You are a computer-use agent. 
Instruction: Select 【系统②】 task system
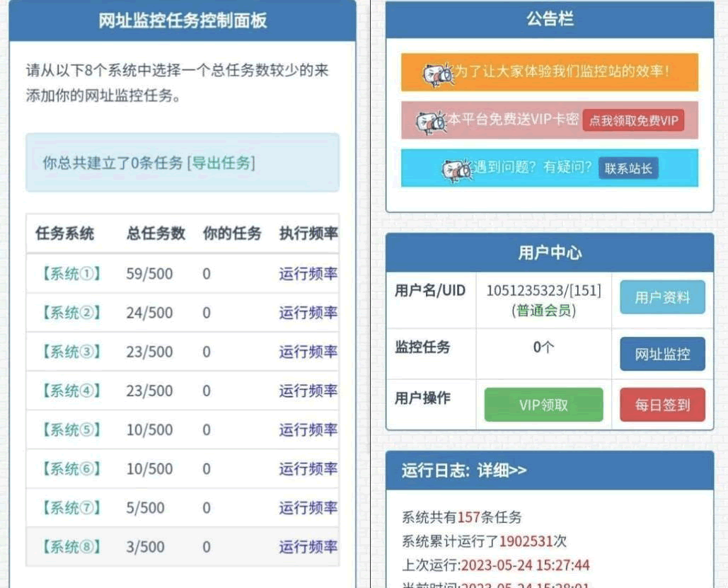71,313
